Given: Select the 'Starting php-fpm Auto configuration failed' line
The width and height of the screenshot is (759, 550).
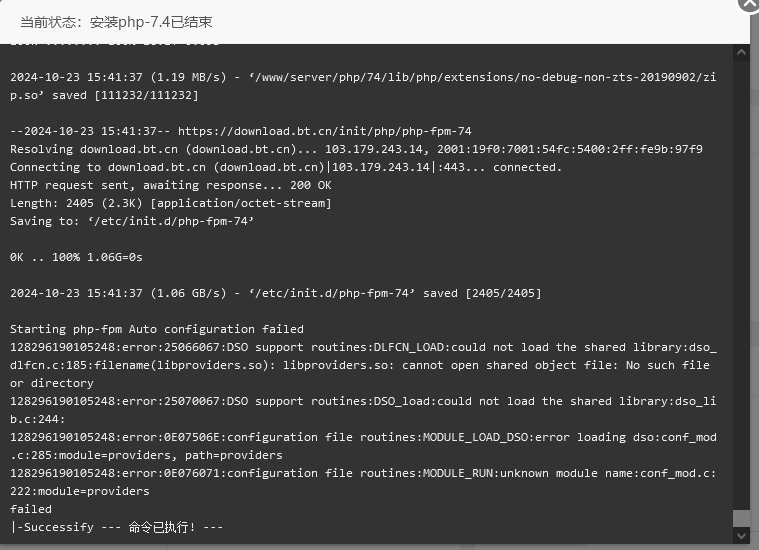Looking at the screenshot, I should tap(157, 329).
